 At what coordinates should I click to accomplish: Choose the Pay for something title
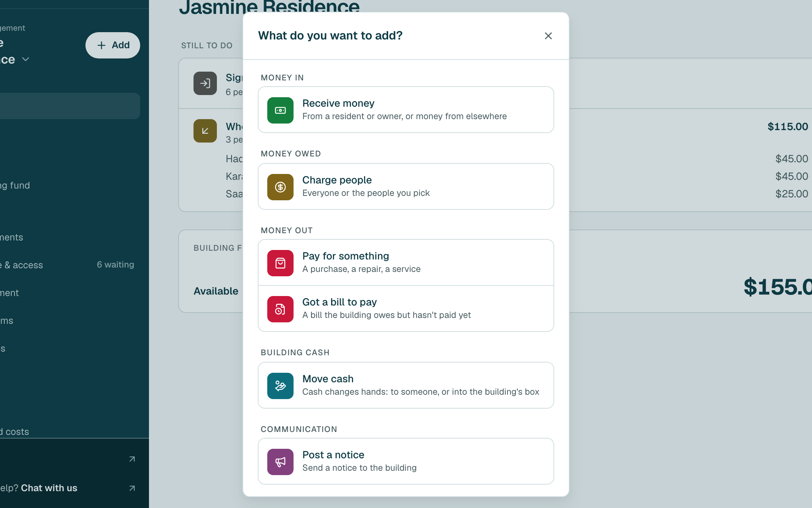pyautogui.click(x=345, y=256)
